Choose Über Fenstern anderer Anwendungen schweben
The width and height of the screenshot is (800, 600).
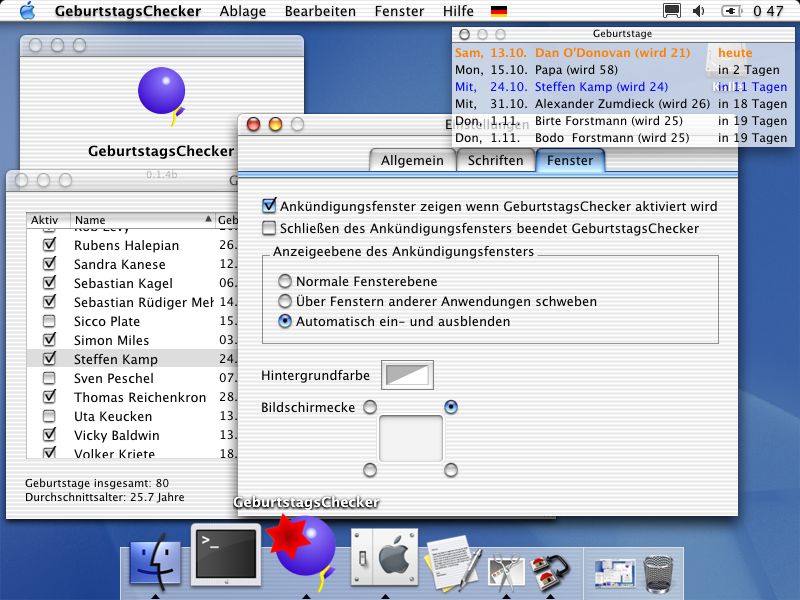coord(285,301)
